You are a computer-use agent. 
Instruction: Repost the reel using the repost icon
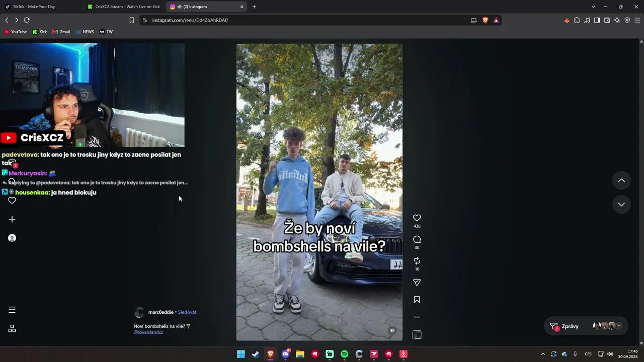(417, 261)
